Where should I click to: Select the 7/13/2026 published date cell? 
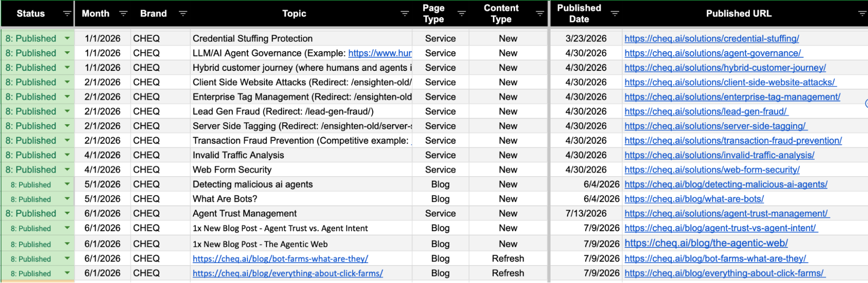(x=586, y=213)
